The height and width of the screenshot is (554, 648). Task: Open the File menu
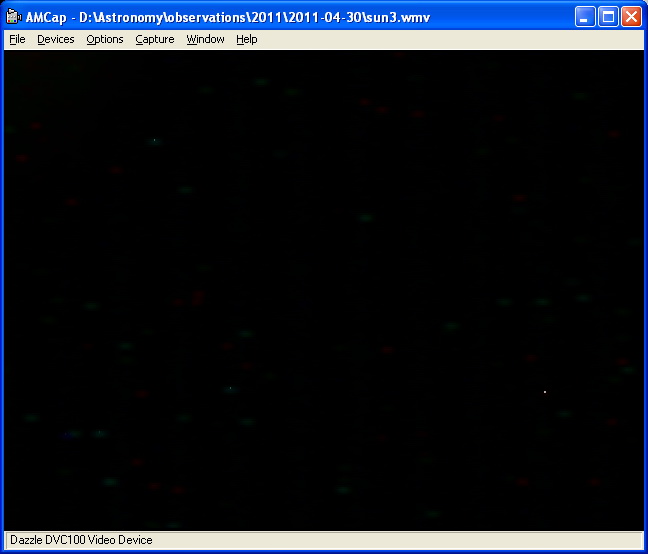(x=17, y=39)
